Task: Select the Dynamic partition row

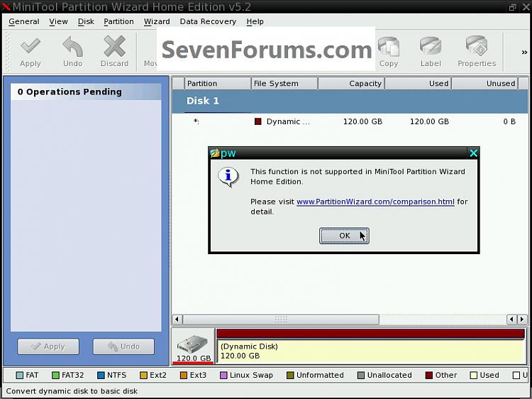Action: tap(350, 121)
